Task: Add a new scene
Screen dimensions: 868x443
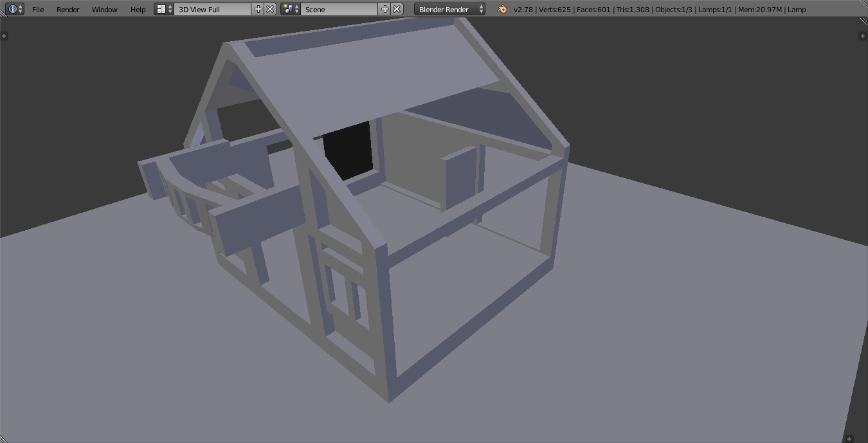Action: coord(385,9)
